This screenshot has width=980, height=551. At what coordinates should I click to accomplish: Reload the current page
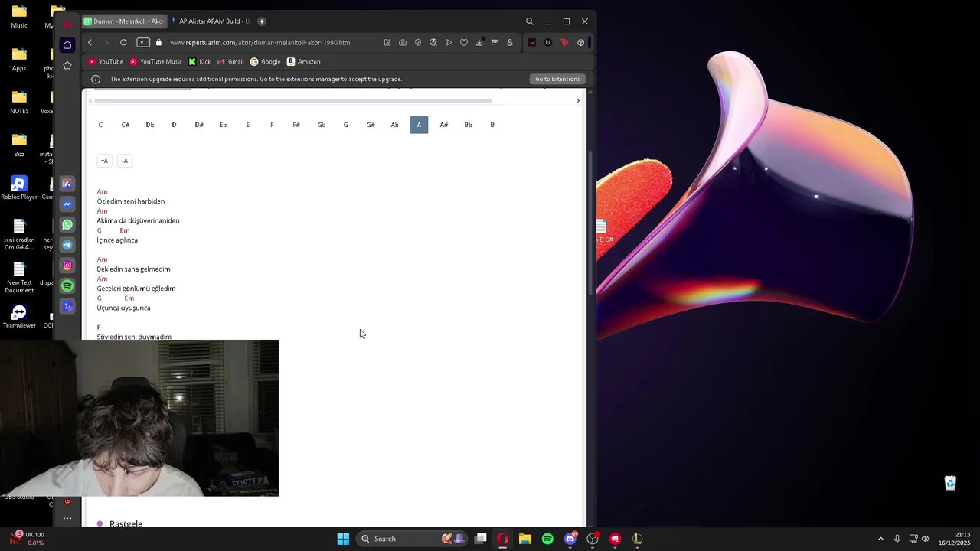[x=123, y=42]
